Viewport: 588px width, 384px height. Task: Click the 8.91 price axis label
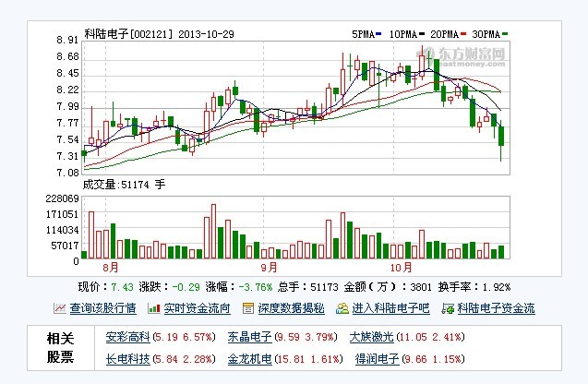coord(68,40)
